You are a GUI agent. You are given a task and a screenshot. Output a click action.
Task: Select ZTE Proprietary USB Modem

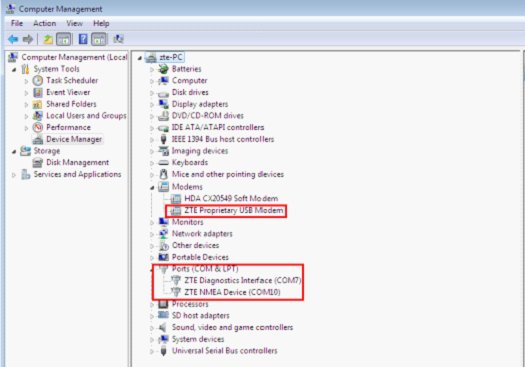click(234, 211)
